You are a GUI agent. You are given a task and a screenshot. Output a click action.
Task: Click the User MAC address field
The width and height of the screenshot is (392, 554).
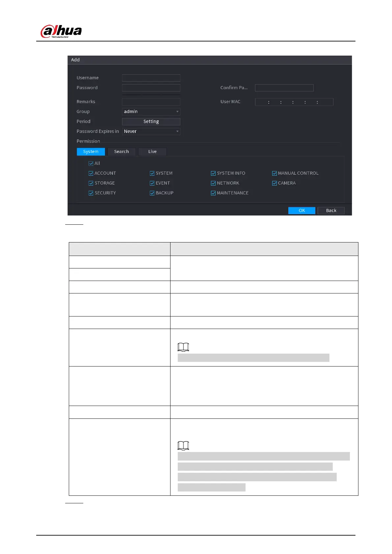294,102
